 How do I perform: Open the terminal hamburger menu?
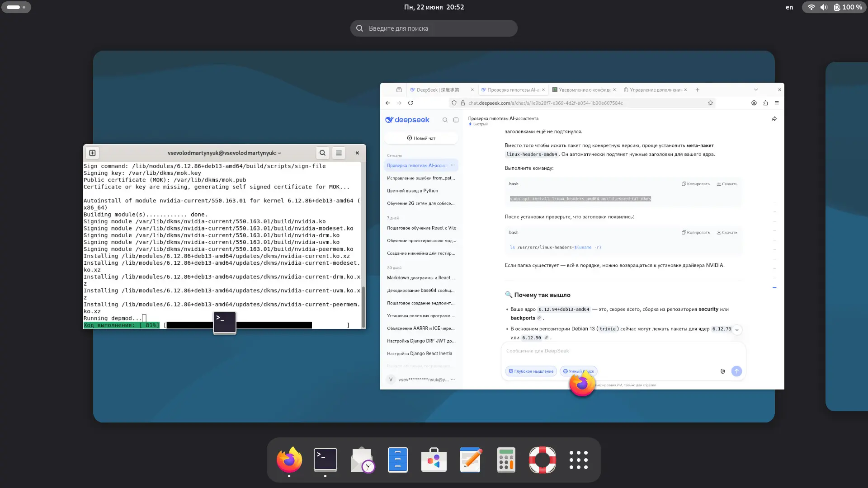[339, 153]
